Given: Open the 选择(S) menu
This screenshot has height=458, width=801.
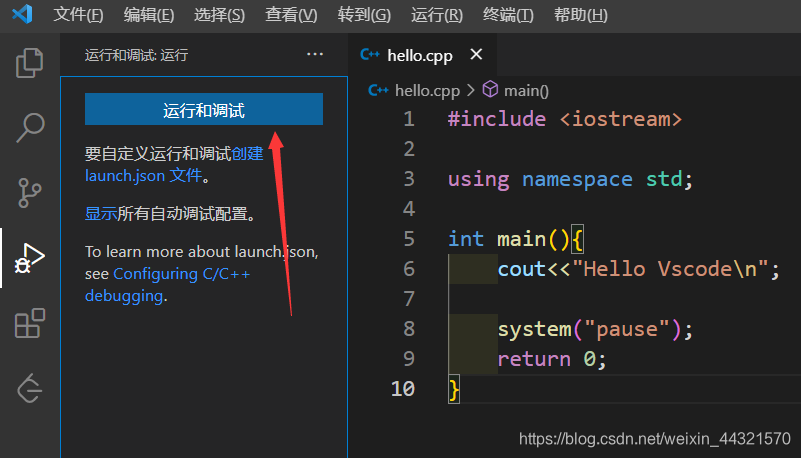Looking at the screenshot, I should 219,15.
